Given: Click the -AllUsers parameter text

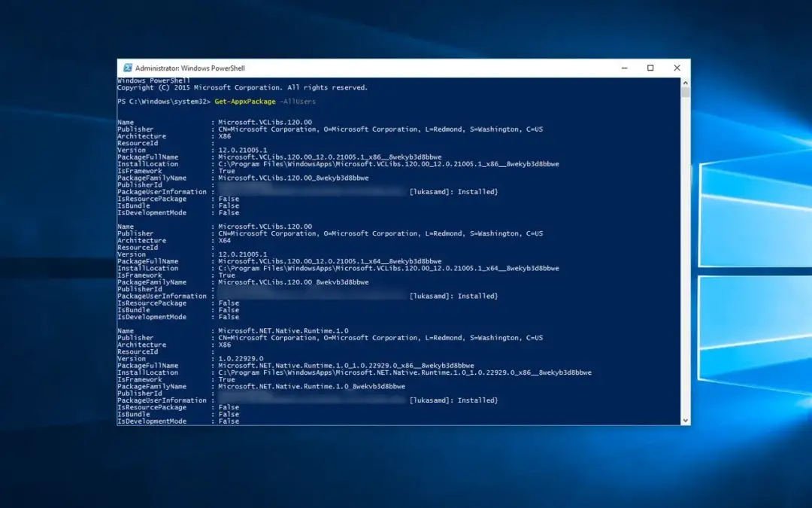Looking at the screenshot, I should [x=296, y=101].
